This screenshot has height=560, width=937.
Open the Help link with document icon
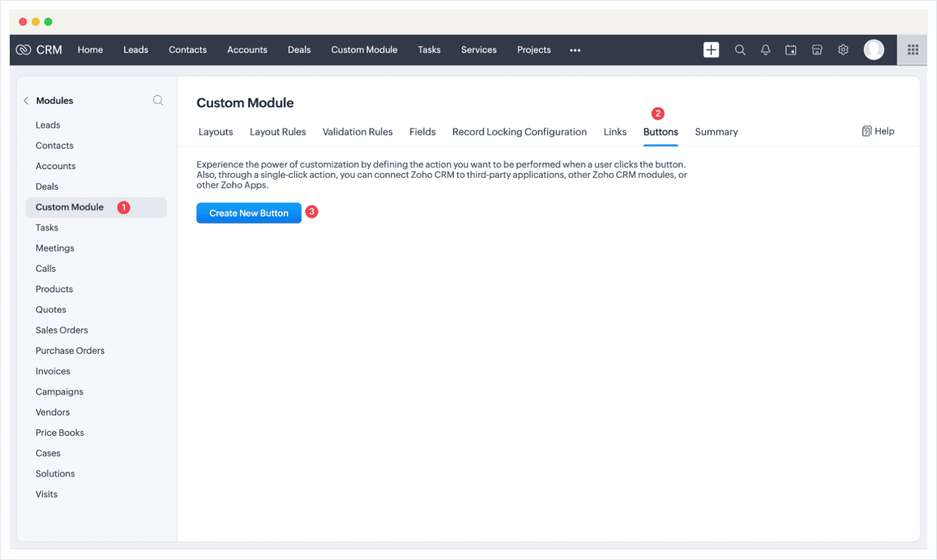(x=878, y=131)
